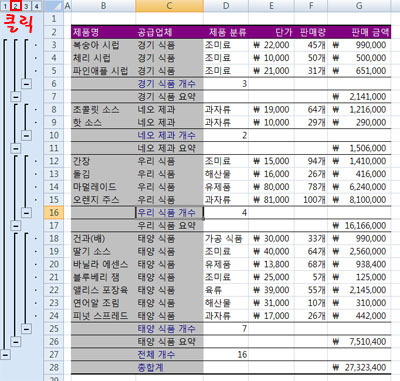Click outline level 2 button

click(15, 6)
